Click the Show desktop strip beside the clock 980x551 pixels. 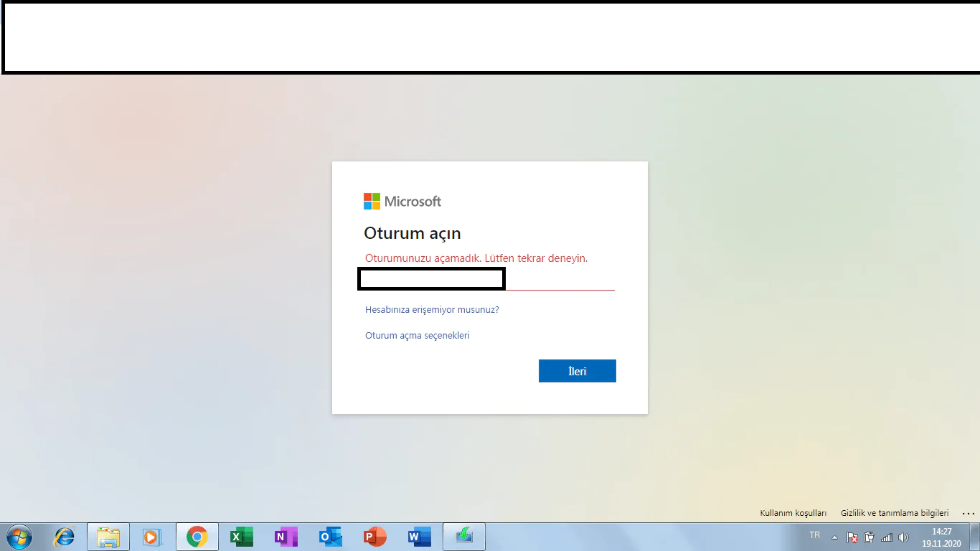click(975, 537)
